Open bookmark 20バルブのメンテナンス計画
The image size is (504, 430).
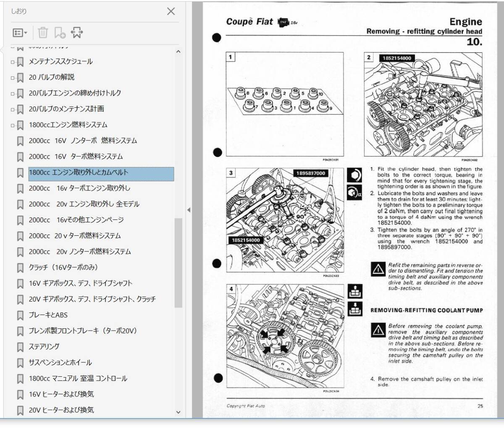point(66,109)
